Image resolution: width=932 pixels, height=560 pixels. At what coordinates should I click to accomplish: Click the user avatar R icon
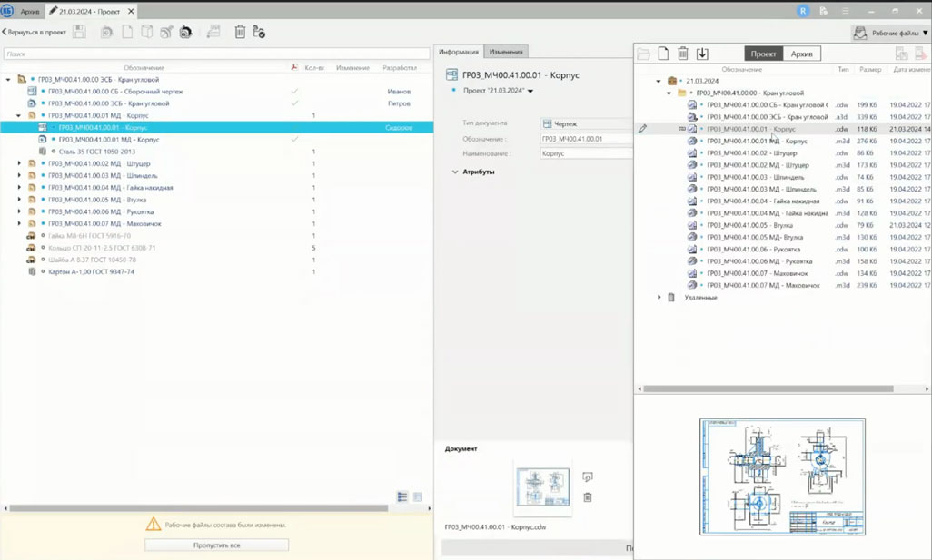coord(803,11)
